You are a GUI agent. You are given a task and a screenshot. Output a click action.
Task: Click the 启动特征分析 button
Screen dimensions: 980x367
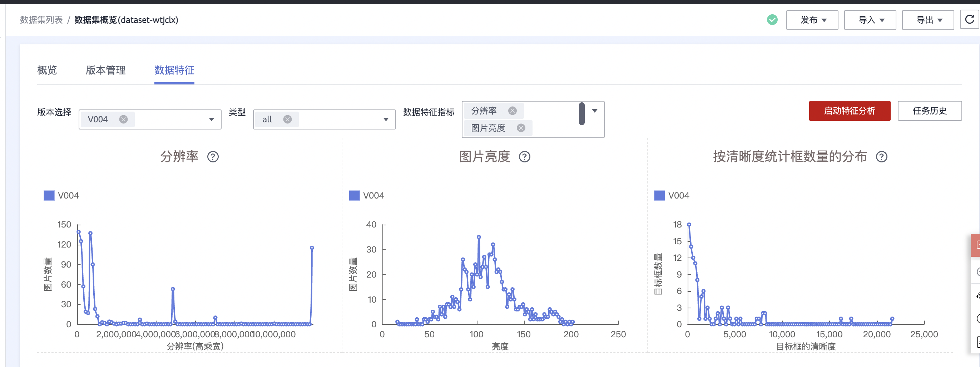click(850, 111)
